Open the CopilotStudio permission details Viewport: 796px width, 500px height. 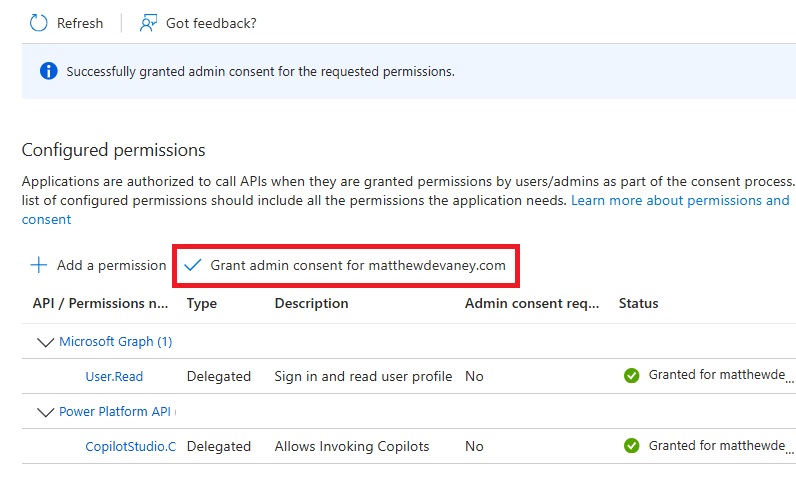click(130, 447)
